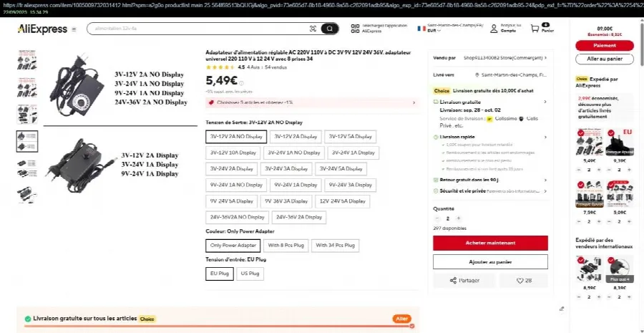This screenshot has width=644, height=333.
Task: Select the fifth product thumbnail in the gallery
Action: click(x=27, y=168)
